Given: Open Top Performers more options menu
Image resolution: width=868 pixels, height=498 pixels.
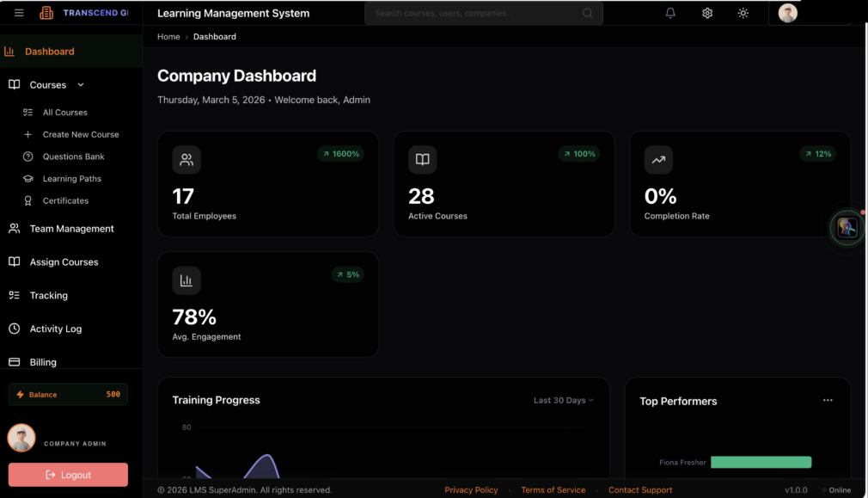Looking at the screenshot, I should pyautogui.click(x=828, y=400).
